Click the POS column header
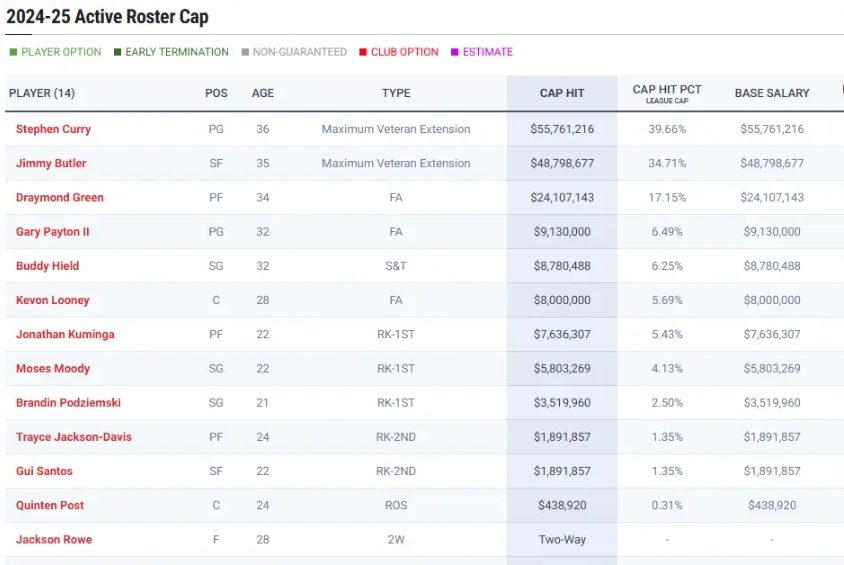 [216, 93]
